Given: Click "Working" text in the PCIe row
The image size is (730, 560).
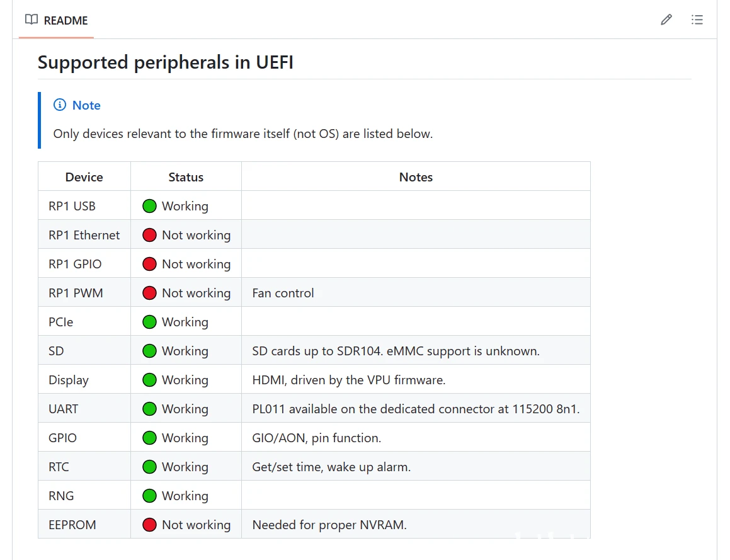Looking at the screenshot, I should pyautogui.click(x=185, y=322).
